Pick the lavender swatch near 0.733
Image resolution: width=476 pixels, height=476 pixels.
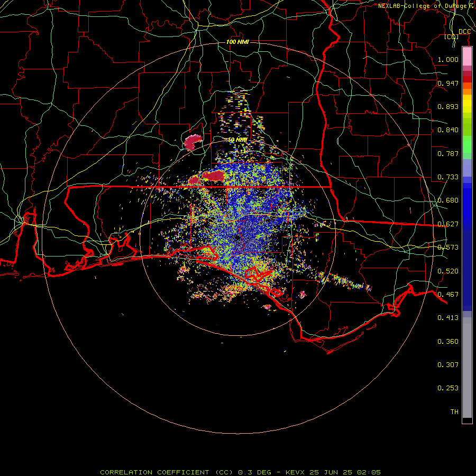467,168
